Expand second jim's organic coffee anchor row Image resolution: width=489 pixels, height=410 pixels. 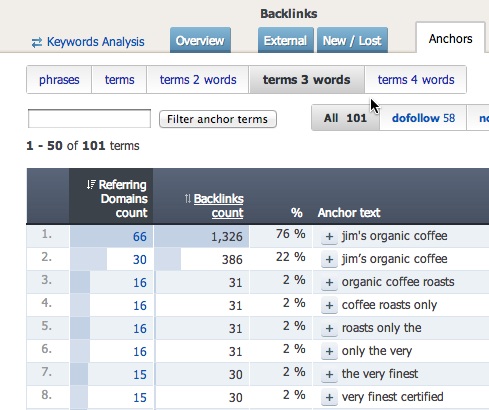[329, 260]
